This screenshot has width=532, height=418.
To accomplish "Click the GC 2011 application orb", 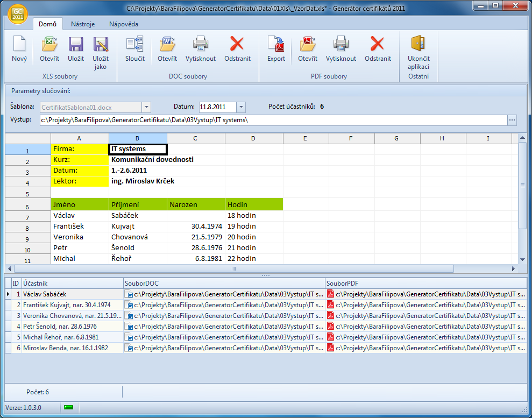I will click(x=17, y=15).
